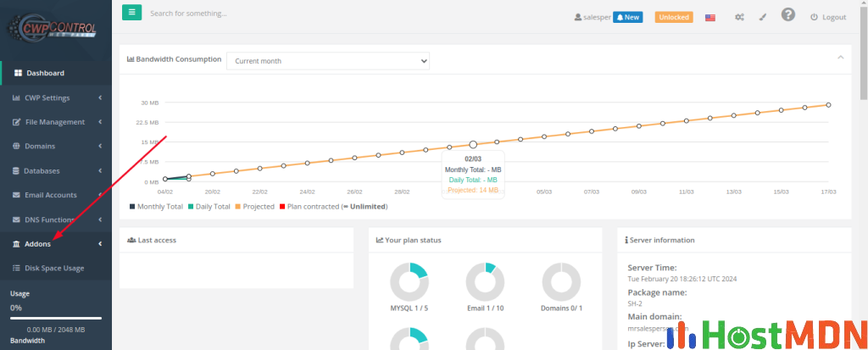
Task: Go to Disk Space Usage
Action: click(54, 268)
